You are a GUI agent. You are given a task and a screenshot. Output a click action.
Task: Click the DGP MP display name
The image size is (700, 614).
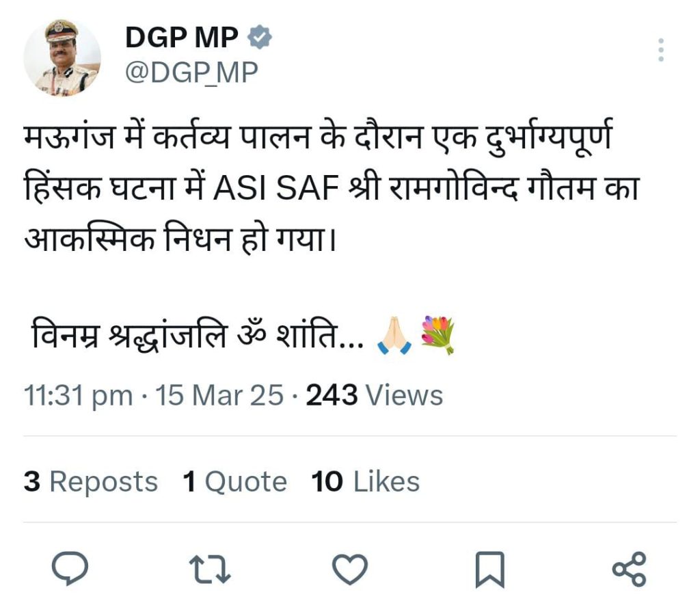pyautogui.click(x=183, y=38)
